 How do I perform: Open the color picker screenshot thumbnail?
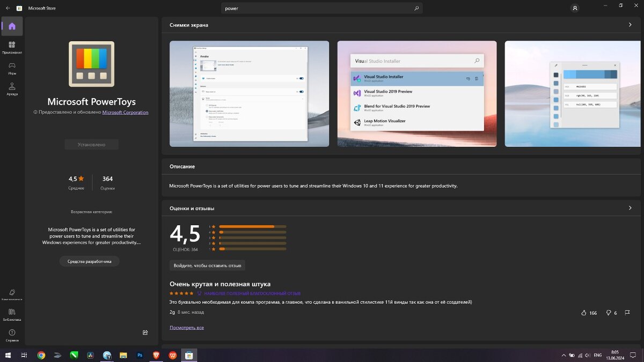coord(573,94)
